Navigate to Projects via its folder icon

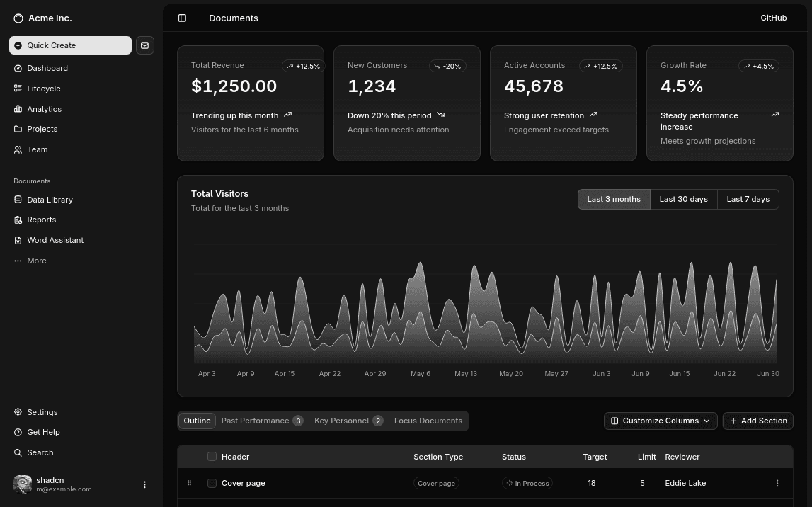[x=18, y=129]
